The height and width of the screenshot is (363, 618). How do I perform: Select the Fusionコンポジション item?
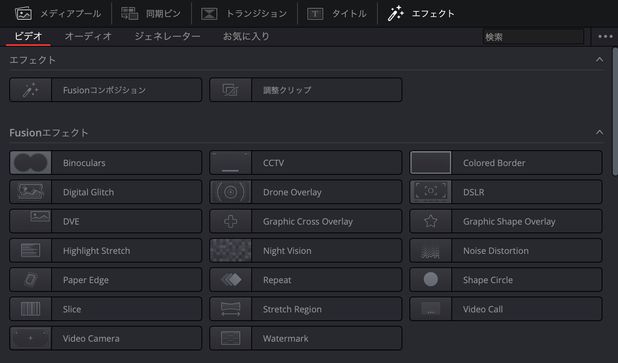pos(106,90)
